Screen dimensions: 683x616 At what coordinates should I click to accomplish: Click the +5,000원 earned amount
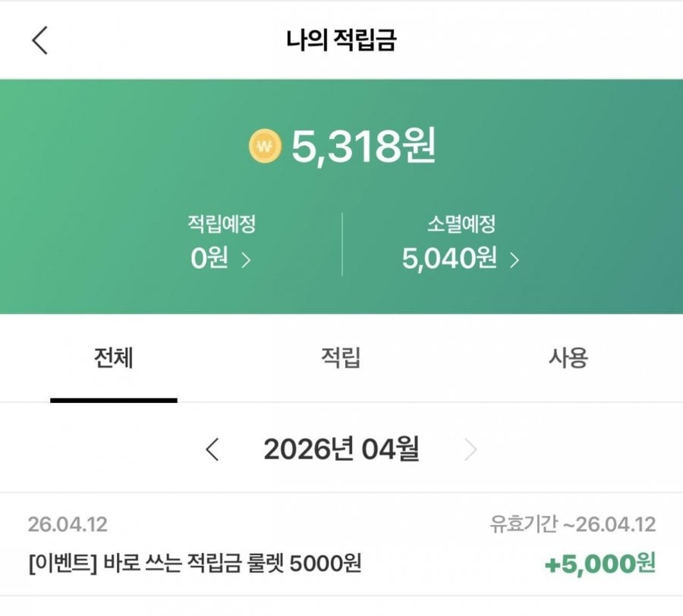point(600,564)
